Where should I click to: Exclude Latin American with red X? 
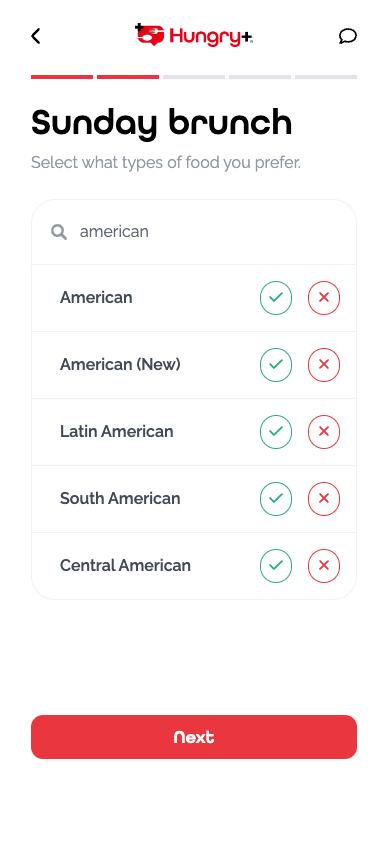(324, 432)
